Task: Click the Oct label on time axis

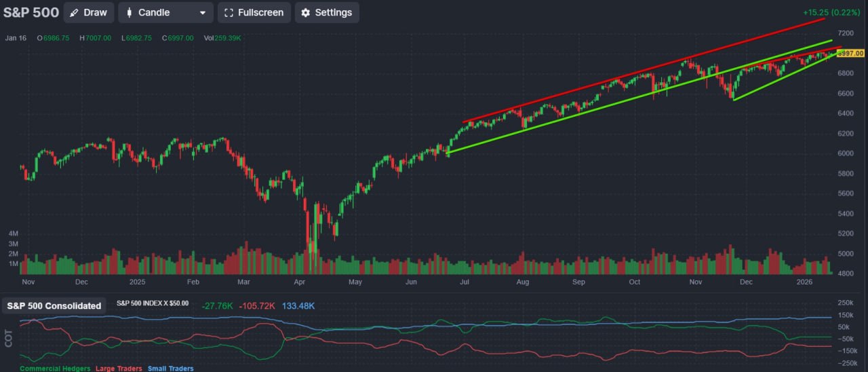Action: click(634, 281)
